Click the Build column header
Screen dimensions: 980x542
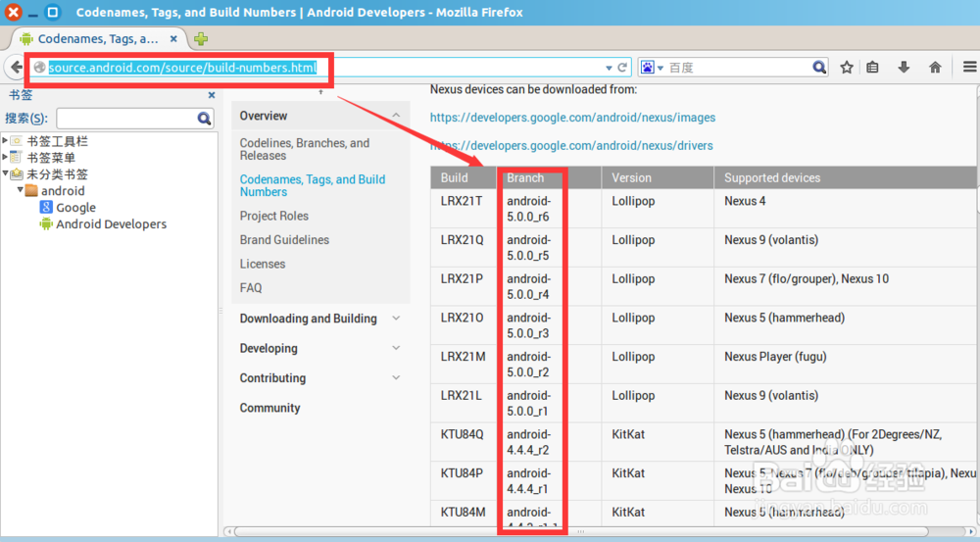click(x=464, y=177)
